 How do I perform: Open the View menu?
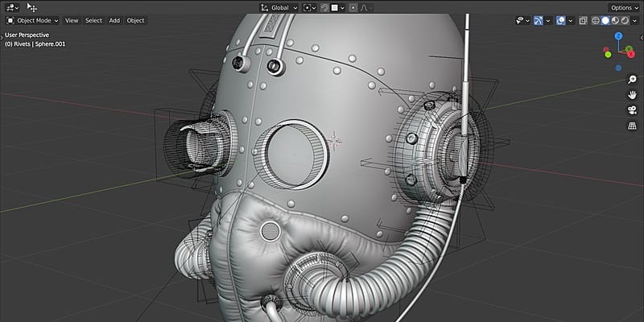click(x=72, y=21)
